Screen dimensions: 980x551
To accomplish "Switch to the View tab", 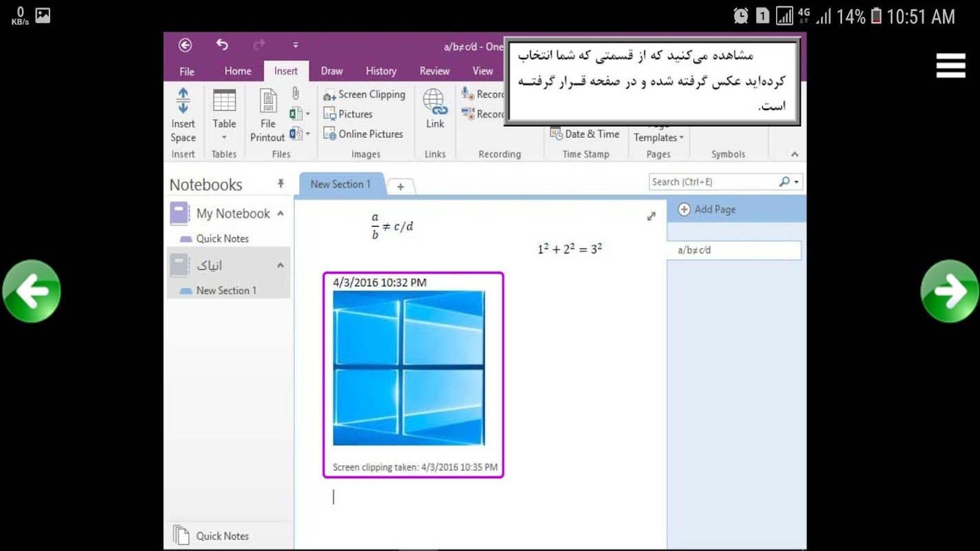I will coord(482,71).
